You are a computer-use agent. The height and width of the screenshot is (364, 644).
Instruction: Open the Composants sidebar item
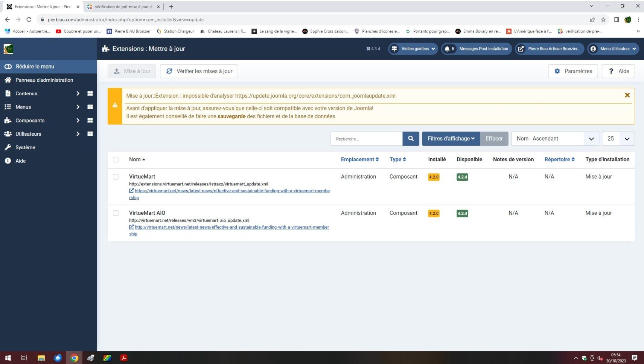click(30, 121)
